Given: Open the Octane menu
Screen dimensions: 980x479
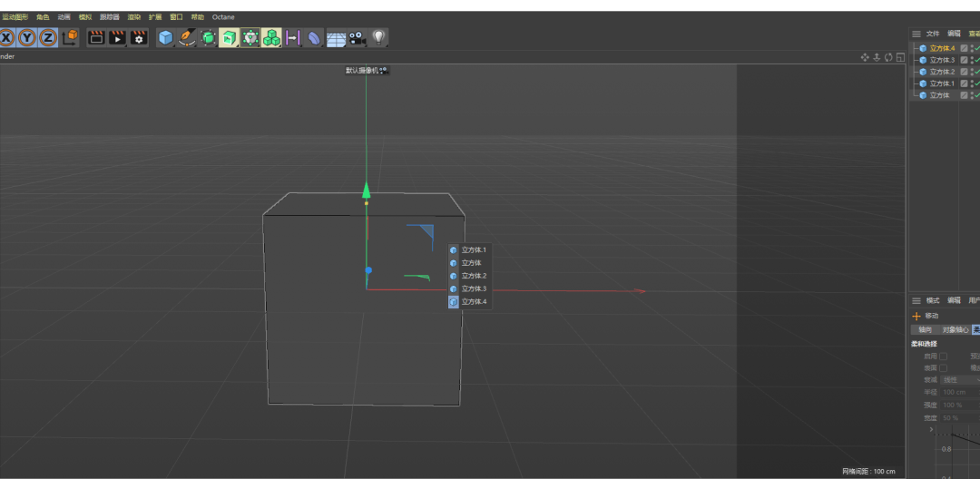Looking at the screenshot, I should [x=223, y=17].
